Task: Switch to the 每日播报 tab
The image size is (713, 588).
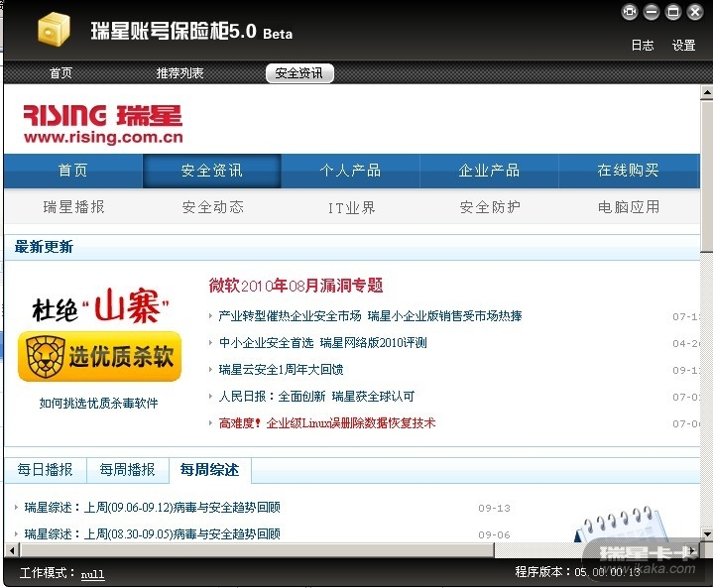Action: tap(45, 470)
